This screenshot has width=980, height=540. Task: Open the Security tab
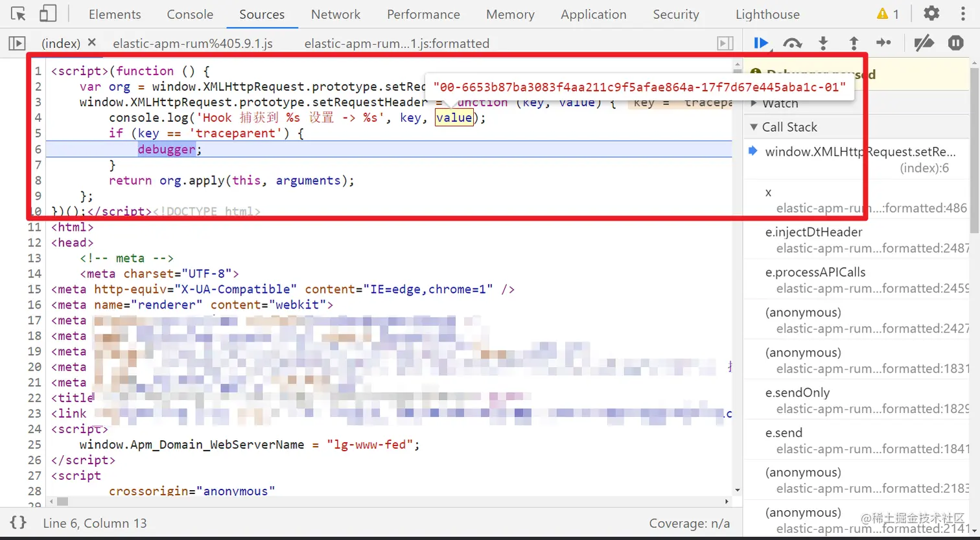(x=676, y=14)
